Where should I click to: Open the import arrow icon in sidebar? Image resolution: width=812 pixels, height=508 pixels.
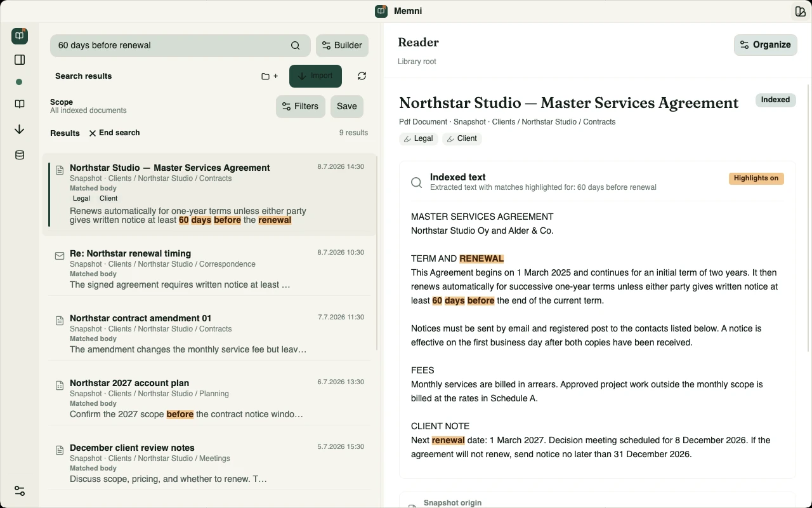[20, 130]
